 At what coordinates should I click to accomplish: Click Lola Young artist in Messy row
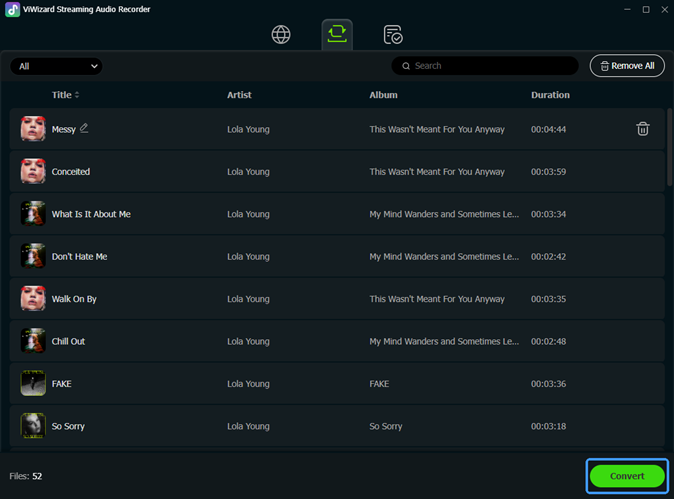click(248, 129)
